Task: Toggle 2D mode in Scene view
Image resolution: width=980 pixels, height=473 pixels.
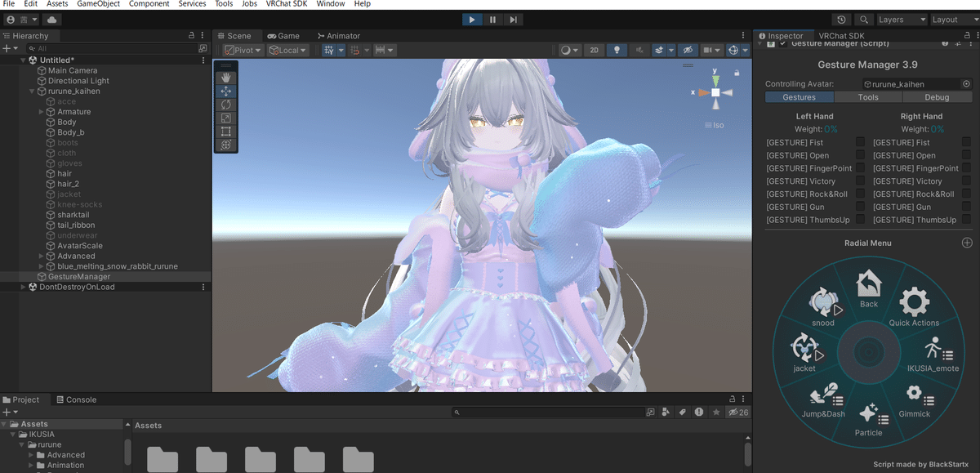Action: pyautogui.click(x=594, y=49)
